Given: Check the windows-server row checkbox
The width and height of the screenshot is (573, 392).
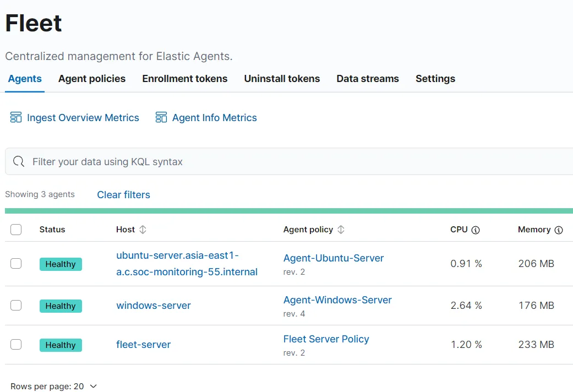Looking at the screenshot, I should (16, 306).
